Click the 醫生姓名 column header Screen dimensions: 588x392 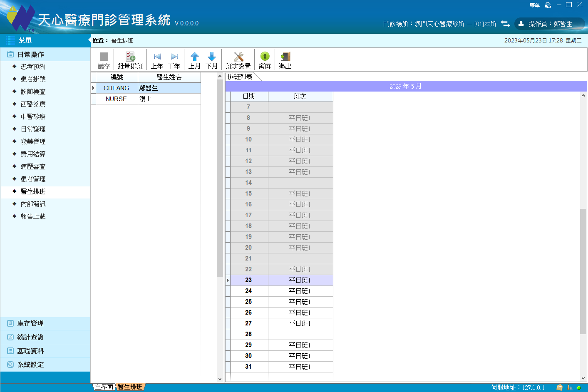point(169,77)
